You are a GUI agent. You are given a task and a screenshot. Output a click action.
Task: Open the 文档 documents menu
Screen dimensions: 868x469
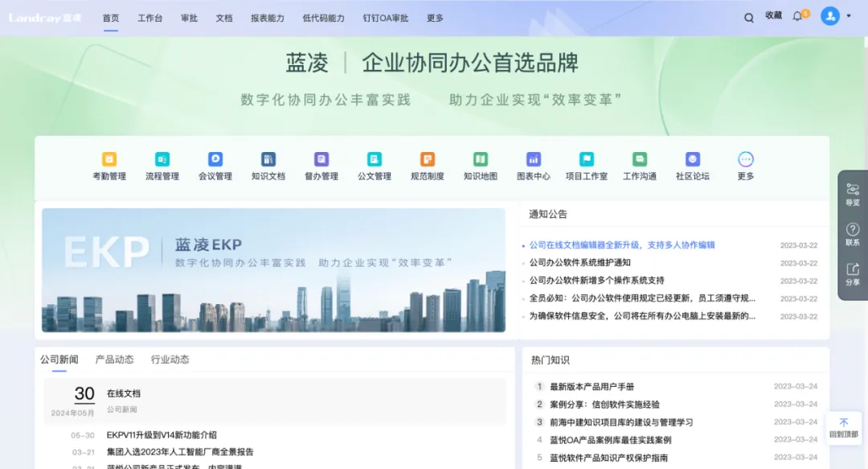[x=224, y=18]
